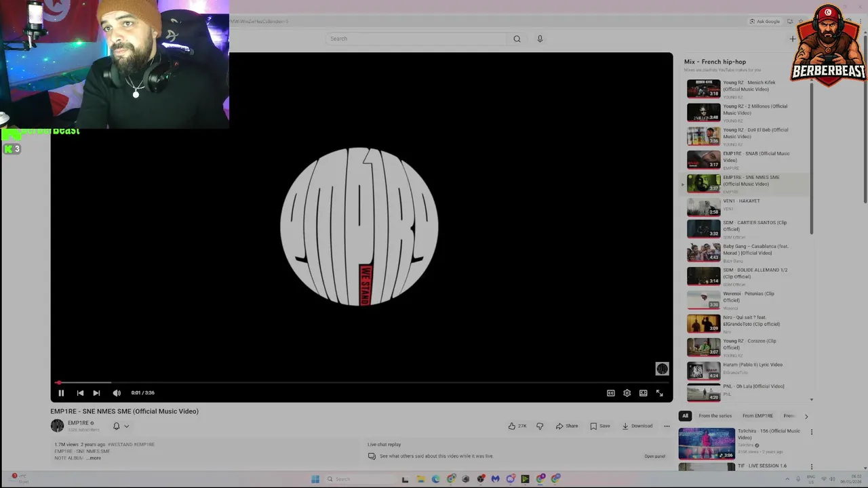The height and width of the screenshot is (488, 868).
Task: Select Young RZ - Corazon playlist entry
Action: pos(746,348)
